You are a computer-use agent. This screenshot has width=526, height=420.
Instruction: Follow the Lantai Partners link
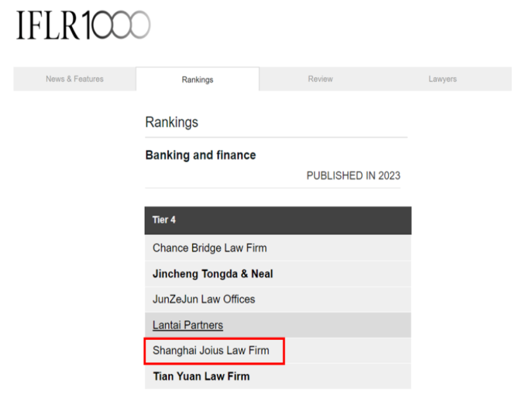coord(188,325)
